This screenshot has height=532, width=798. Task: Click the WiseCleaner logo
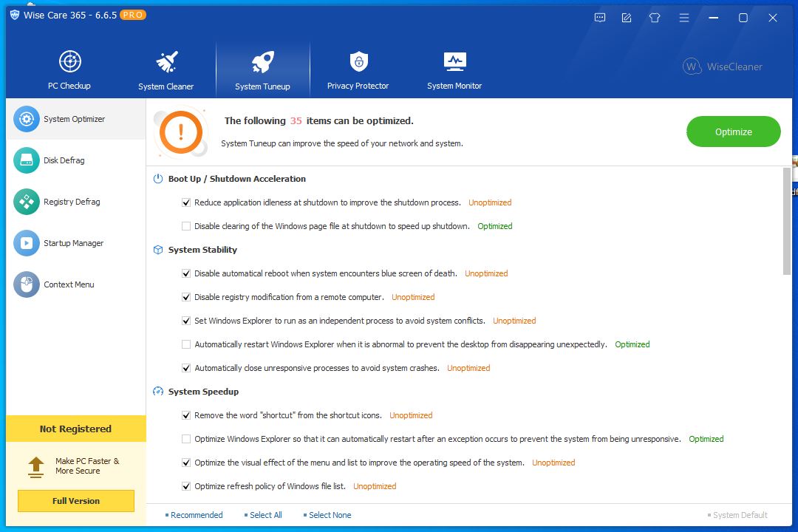pyautogui.click(x=722, y=66)
